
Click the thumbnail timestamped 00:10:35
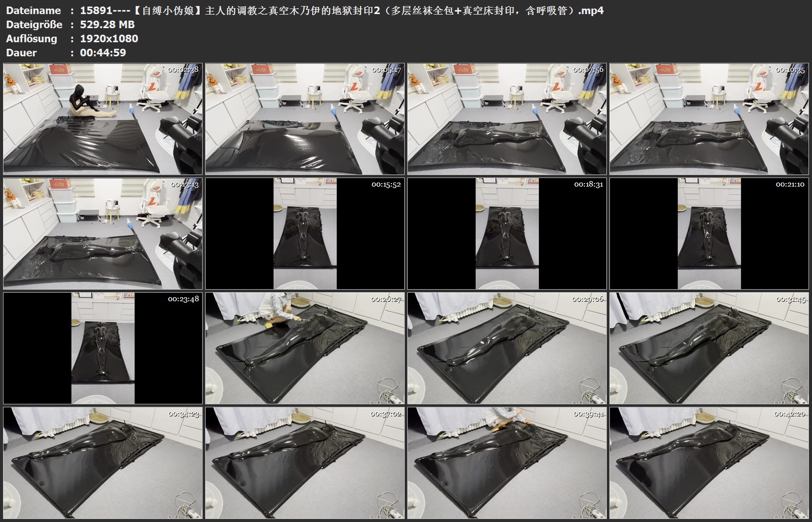[709, 119]
